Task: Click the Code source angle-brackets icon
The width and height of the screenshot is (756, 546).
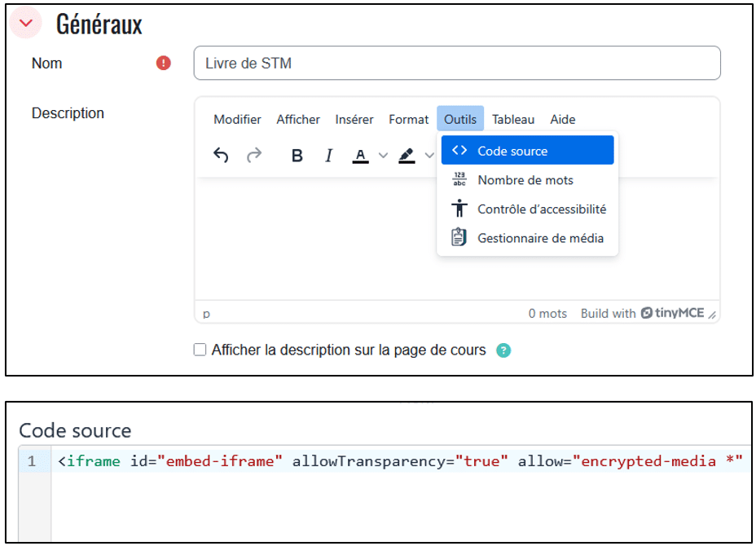Action: 459,151
